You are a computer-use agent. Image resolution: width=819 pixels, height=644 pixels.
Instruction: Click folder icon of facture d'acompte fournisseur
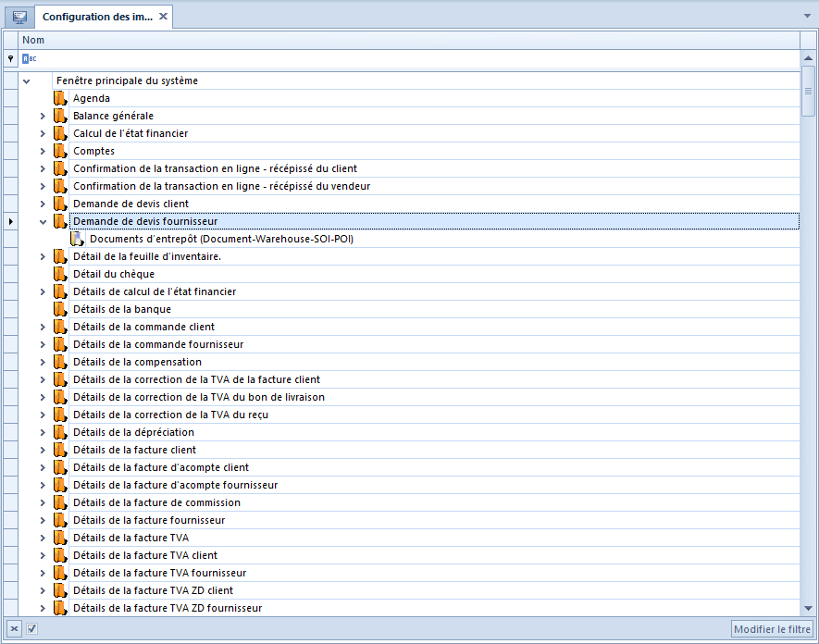(x=60, y=485)
